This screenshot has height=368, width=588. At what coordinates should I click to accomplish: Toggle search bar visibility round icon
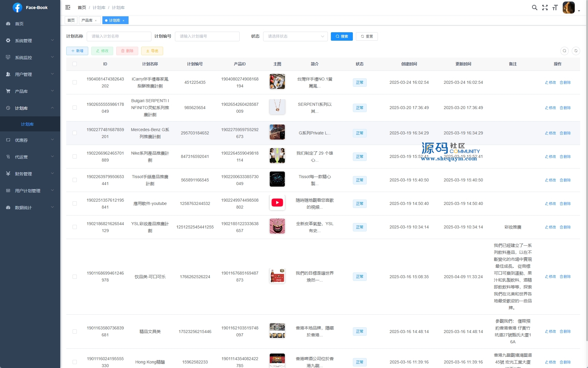point(565,51)
